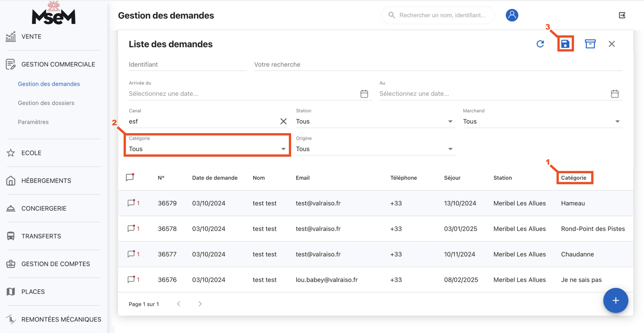Sort by Catégorie column header
Viewport: 644px width, 333px height.
[x=574, y=178]
